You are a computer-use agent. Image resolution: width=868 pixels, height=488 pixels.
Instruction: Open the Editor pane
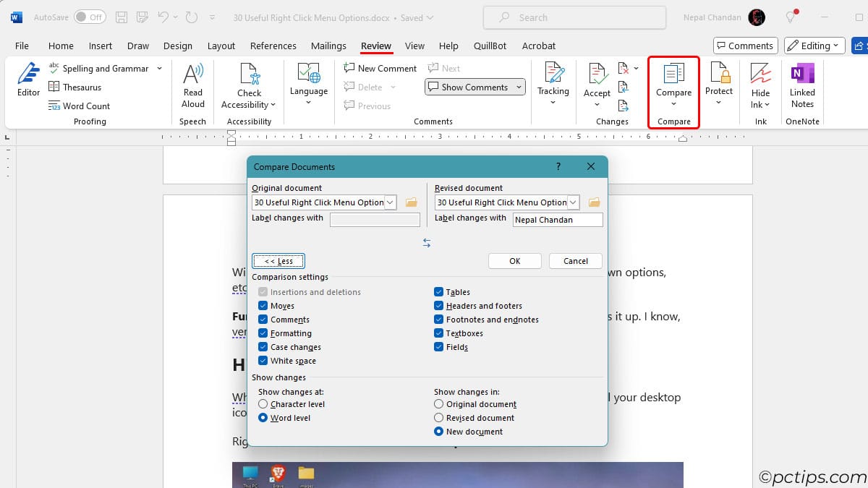28,82
